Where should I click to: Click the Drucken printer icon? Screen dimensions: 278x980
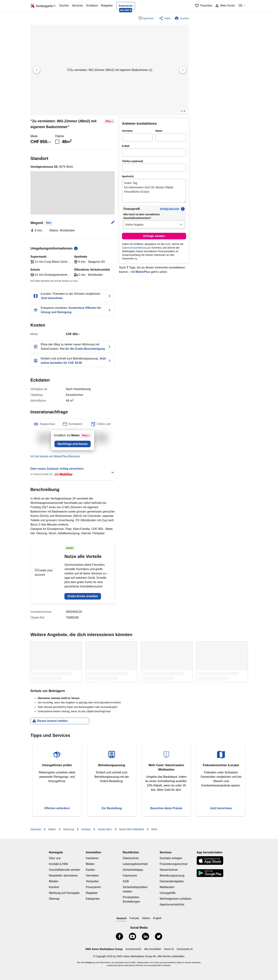(177, 18)
